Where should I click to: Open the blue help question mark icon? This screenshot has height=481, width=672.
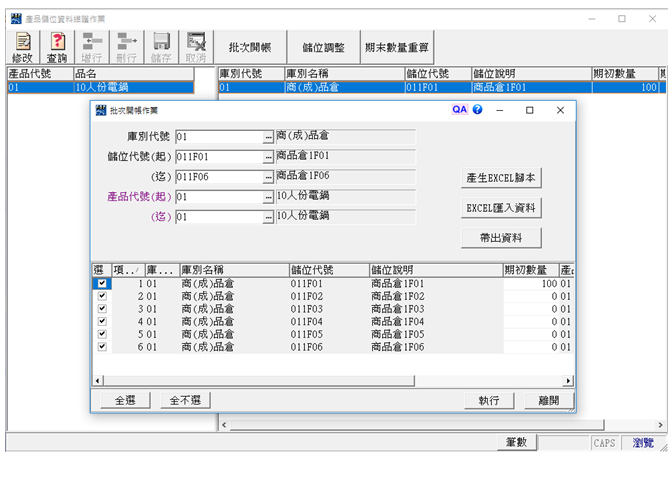(477, 110)
